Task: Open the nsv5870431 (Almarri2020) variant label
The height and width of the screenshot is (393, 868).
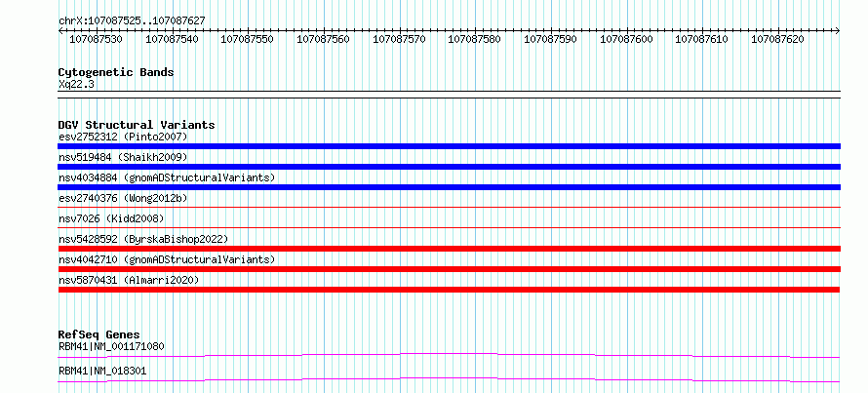Action: (x=129, y=280)
